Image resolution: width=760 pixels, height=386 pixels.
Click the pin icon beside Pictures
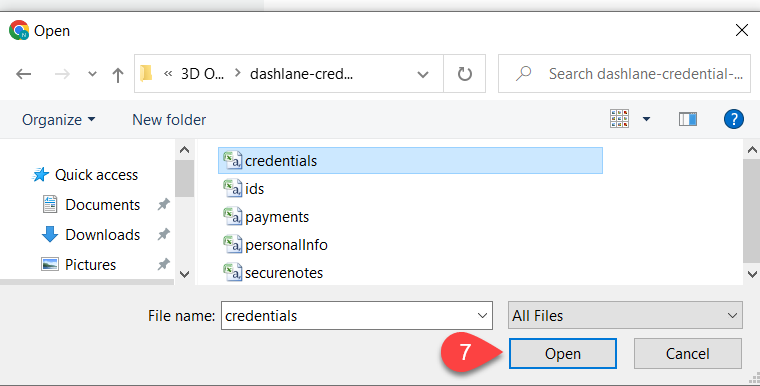click(163, 265)
